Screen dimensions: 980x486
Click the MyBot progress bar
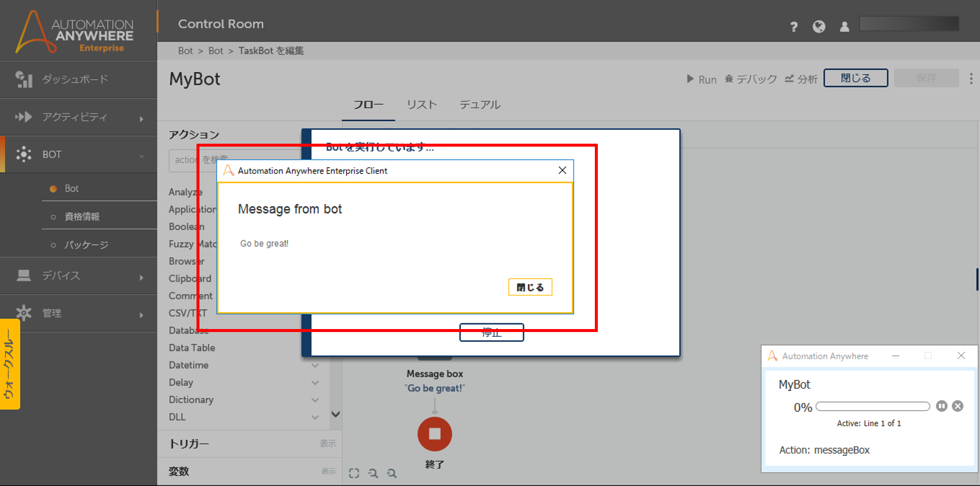tap(873, 407)
